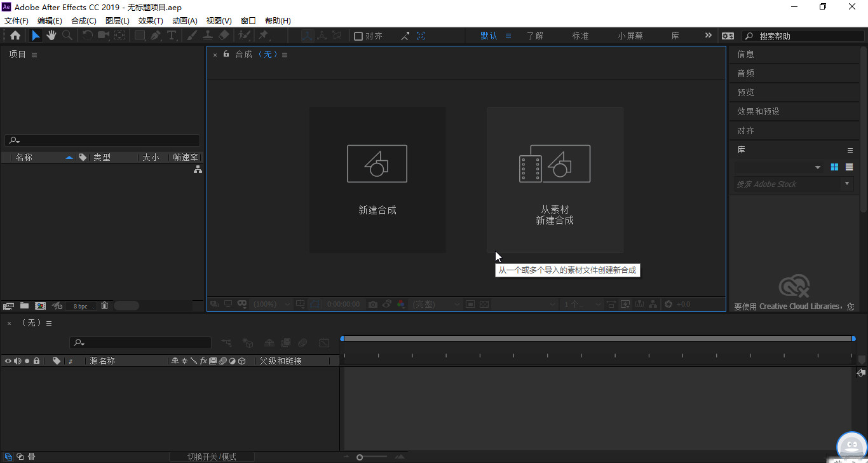Toggle the composition viewer lock icon
Screen dimensions: 868x463
point(226,54)
